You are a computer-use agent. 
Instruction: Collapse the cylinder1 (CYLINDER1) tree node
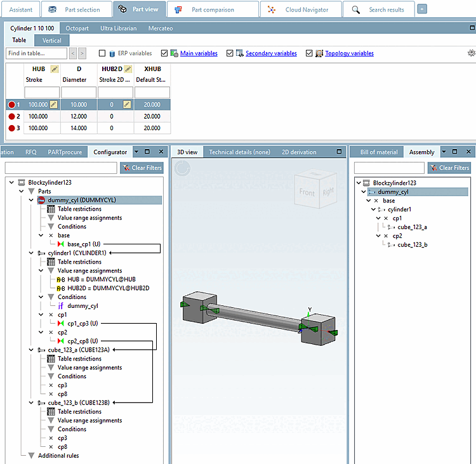pyautogui.click(x=31, y=253)
